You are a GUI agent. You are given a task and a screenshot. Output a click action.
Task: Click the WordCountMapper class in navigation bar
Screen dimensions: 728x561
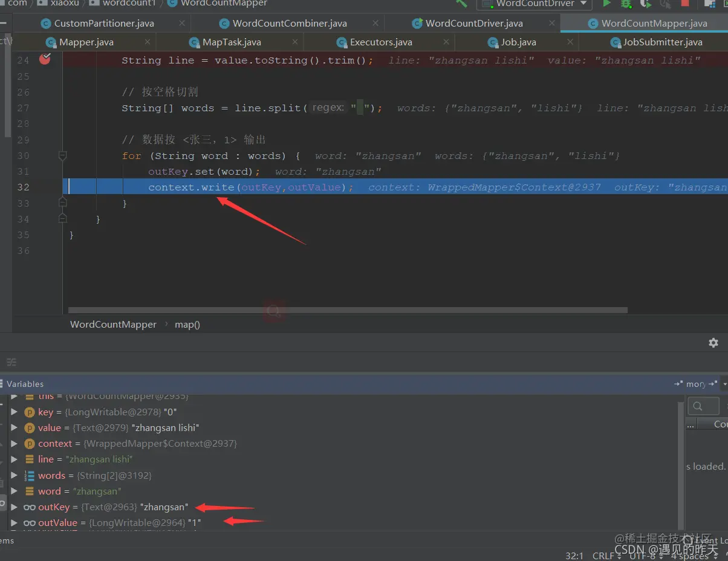click(217, 3)
